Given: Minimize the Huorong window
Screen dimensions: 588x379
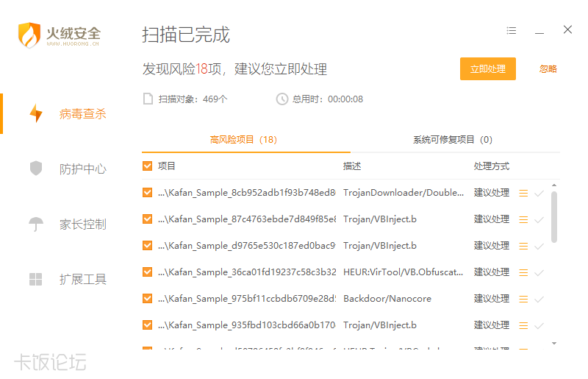Looking at the screenshot, I should (539, 33).
